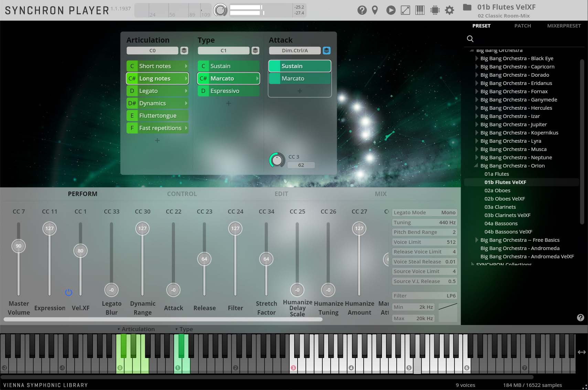Click the Filter LP6 field

(x=425, y=296)
